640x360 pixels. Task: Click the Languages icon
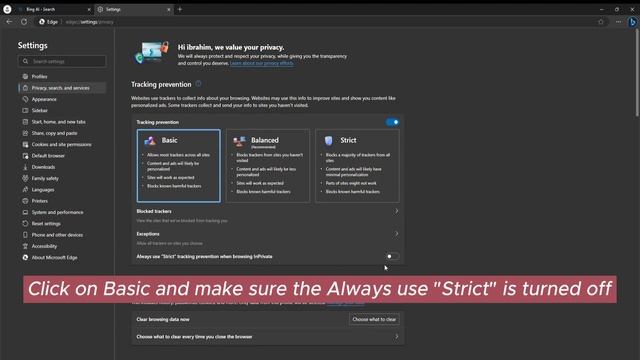(25, 189)
